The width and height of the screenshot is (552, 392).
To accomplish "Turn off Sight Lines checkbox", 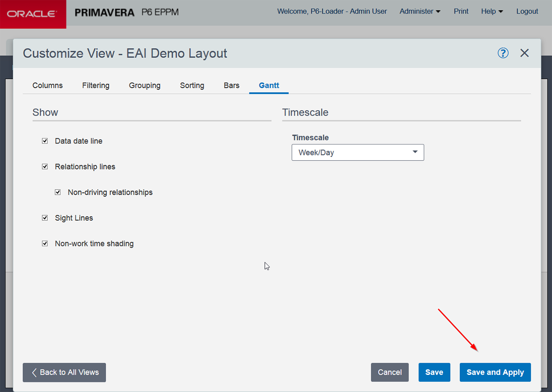I will (45, 218).
